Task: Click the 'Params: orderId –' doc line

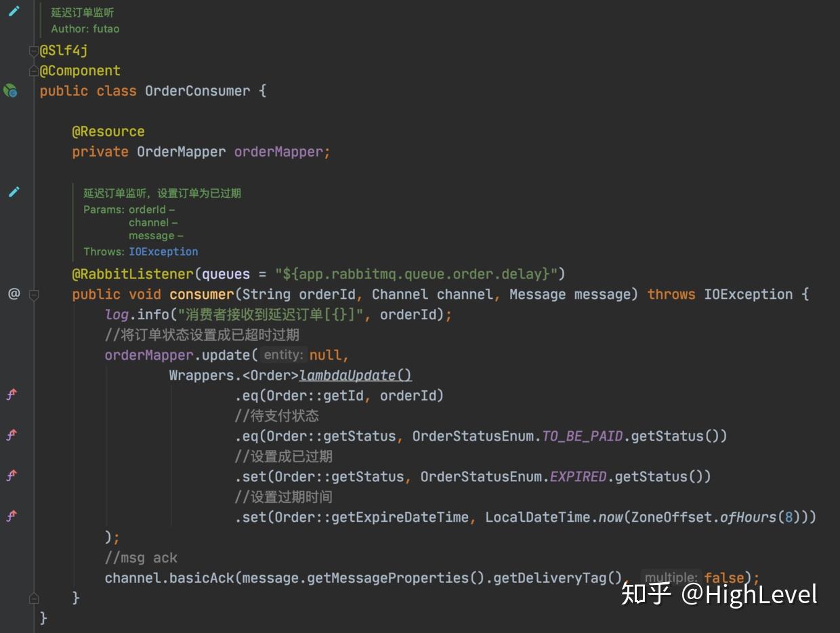Action: [x=129, y=209]
